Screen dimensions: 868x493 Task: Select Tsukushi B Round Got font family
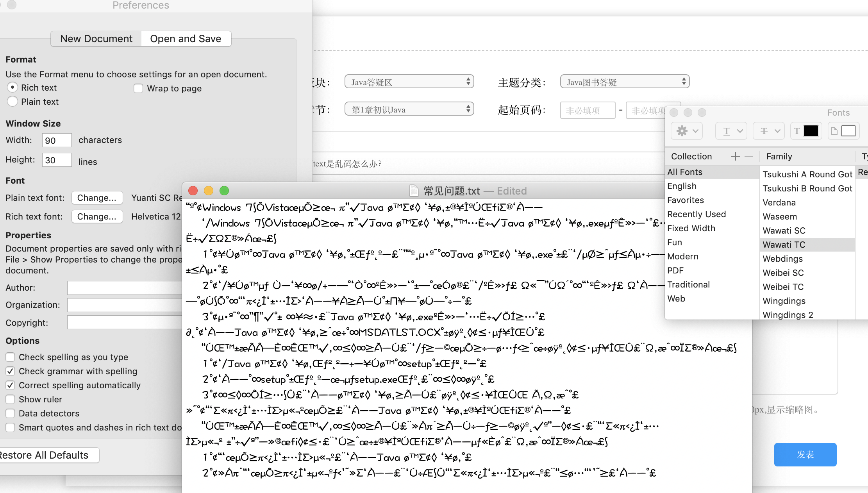pyautogui.click(x=807, y=188)
